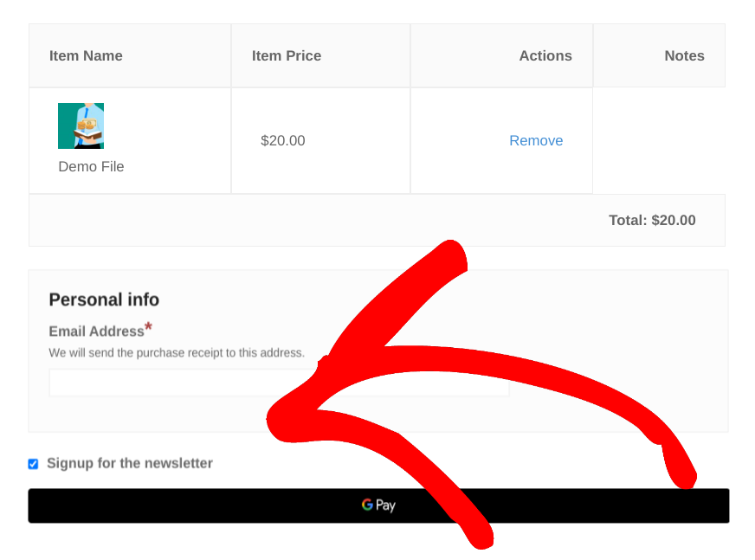The height and width of the screenshot is (560, 755).
Task: Click the Item Name column header
Action: (x=86, y=56)
